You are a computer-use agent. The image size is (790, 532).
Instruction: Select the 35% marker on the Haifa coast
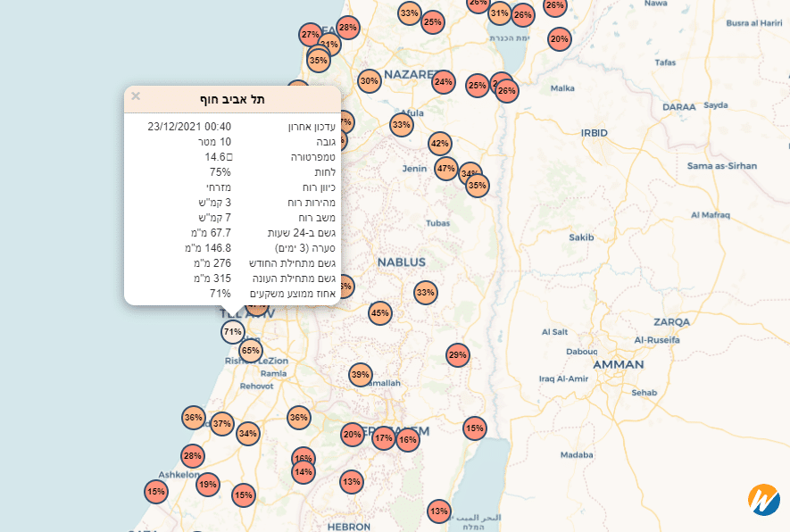(x=319, y=61)
